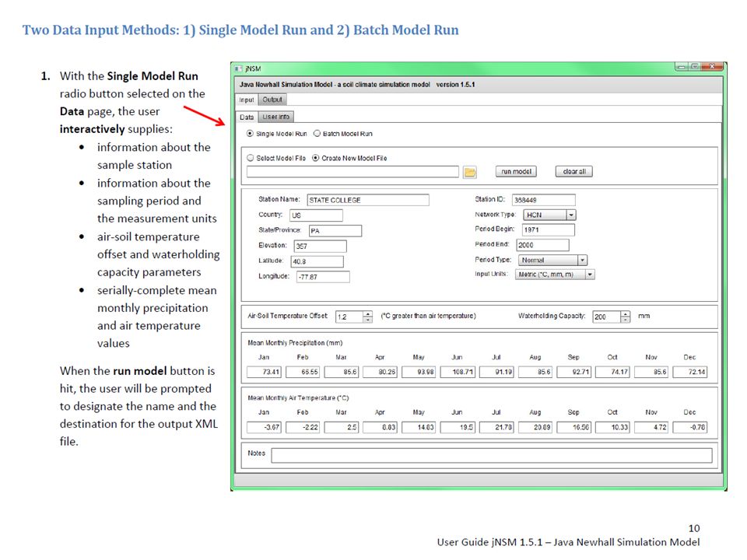Image resolution: width=747 pixels, height=560 pixels.
Task: Click September precipitation field 92.71
Action: 573,372
